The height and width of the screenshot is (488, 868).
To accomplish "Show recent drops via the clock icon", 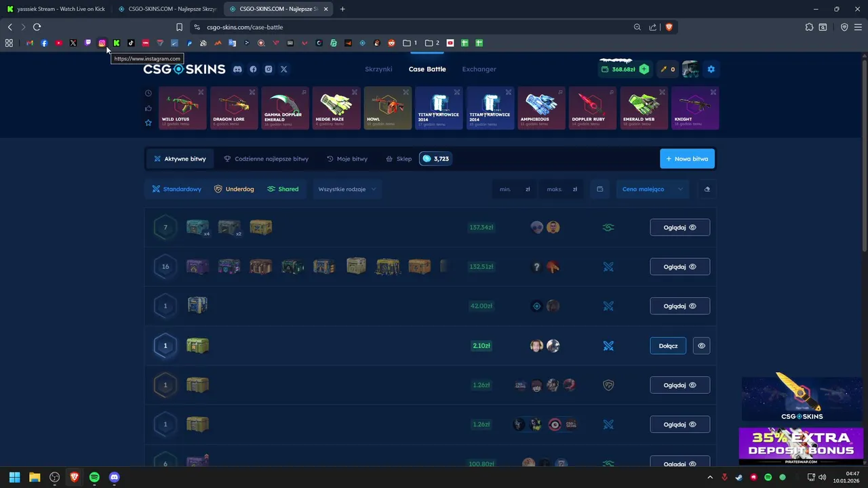I will [x=149, y=93].
